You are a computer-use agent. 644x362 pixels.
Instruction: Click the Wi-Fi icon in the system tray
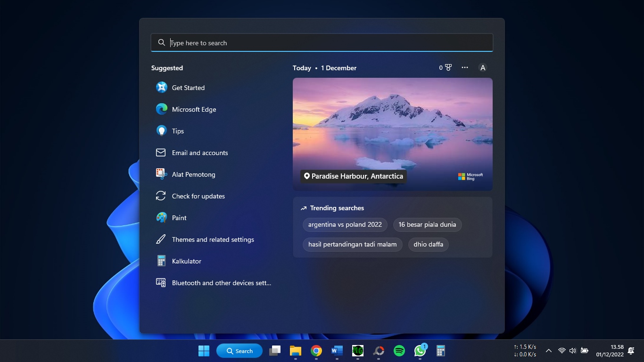(x=561, y=351)
